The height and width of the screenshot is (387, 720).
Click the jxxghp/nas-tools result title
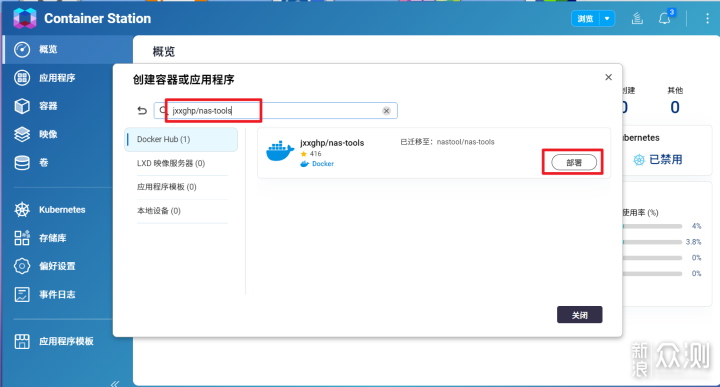point(332,143)
